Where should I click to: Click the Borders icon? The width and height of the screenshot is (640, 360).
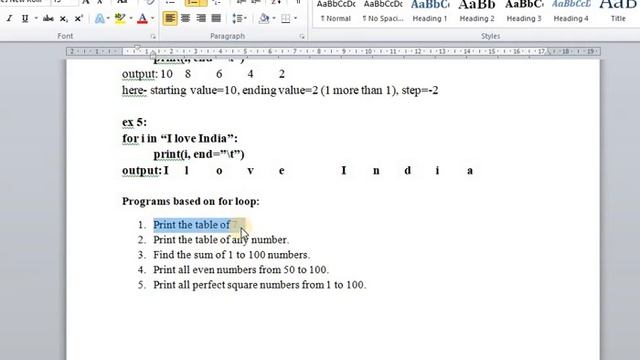pyautogui.click(x=286, y=18)
